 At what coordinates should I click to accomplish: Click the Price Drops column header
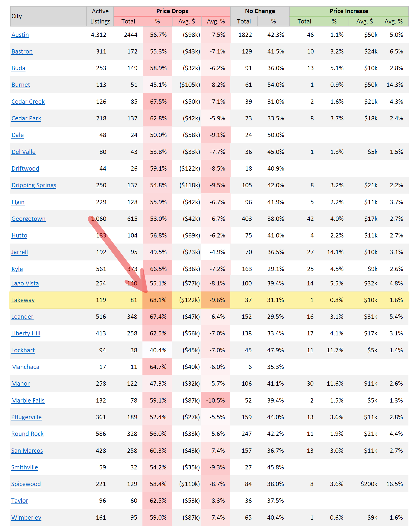point(172,11)
